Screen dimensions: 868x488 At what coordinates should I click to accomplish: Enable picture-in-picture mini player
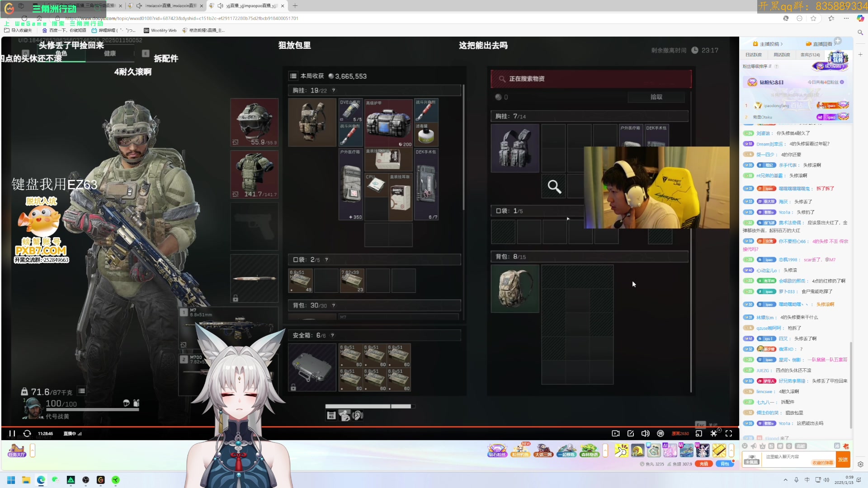click(699, 433)
